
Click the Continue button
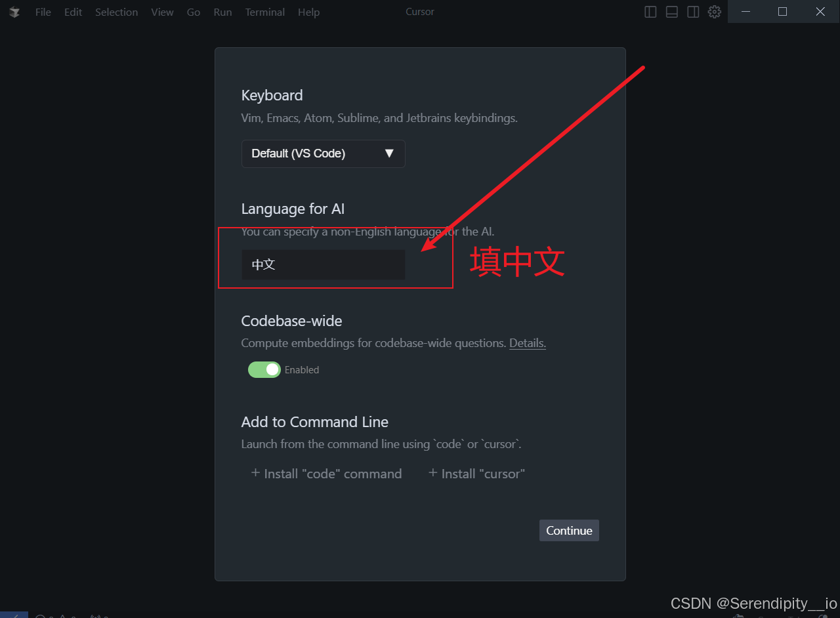[569, 530]
